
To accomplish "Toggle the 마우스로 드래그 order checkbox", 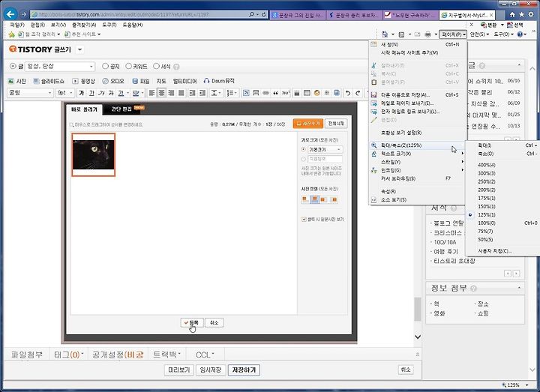I will tap(72, 124).
